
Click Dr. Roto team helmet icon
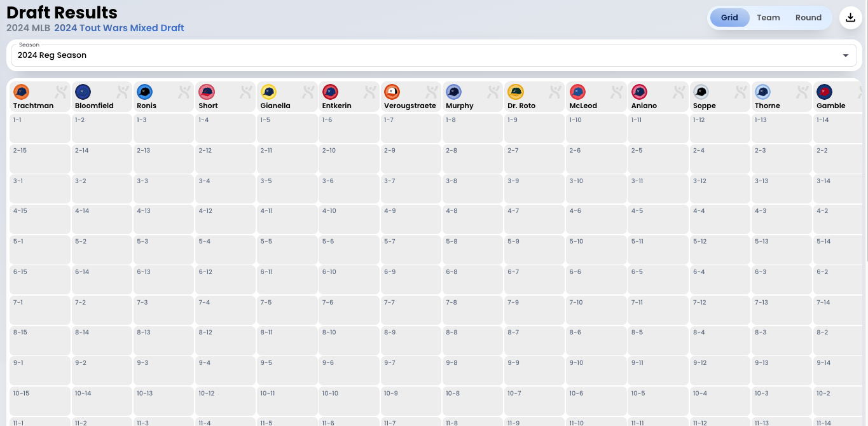click(x=515, y=92)
